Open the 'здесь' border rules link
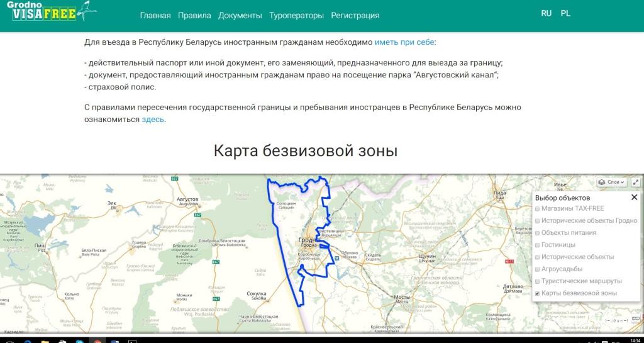This screenshot has height=343, width=644. (x=153, y=120)
